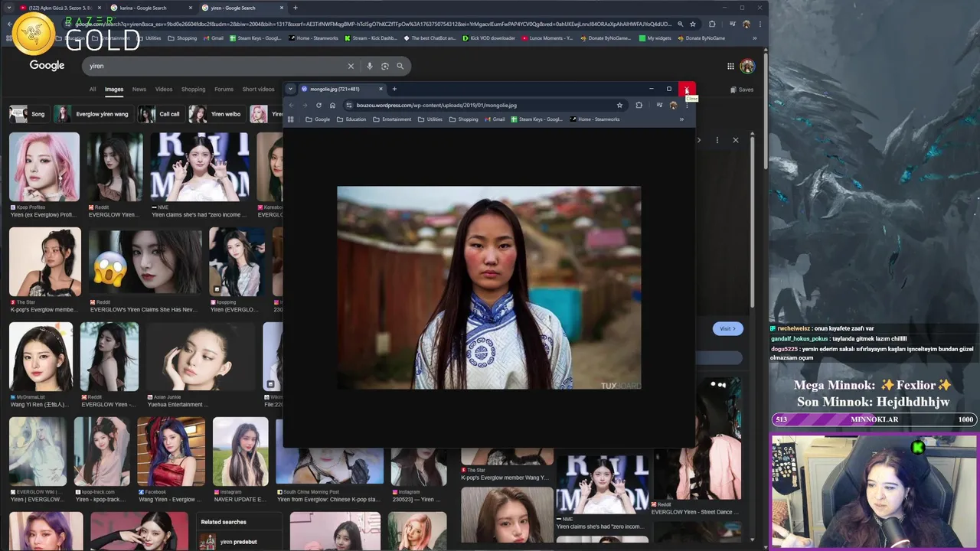Add new tab beside mongolie.jpg tab
This screenshot has height=551, width=980.
pyautogui.click(x=394, y=89)
